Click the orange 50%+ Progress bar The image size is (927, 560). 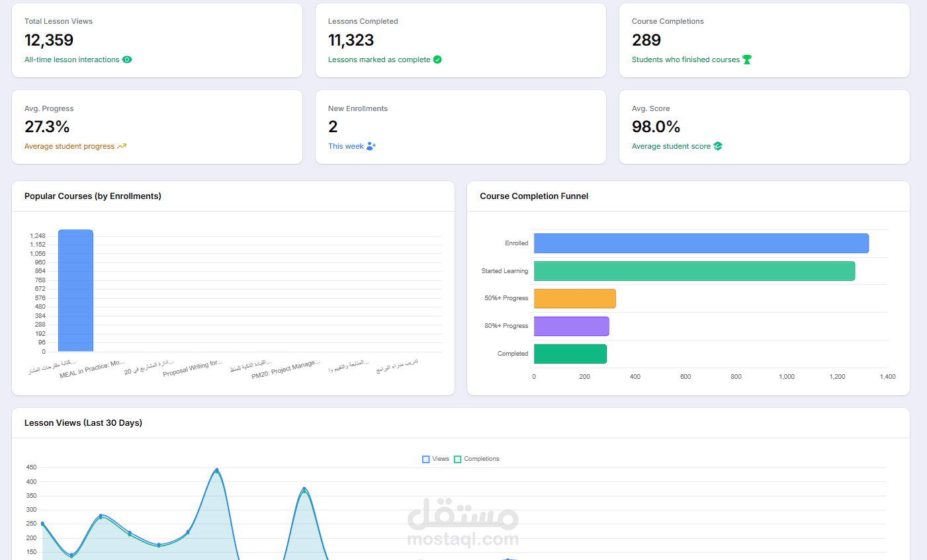coord(575,299)
